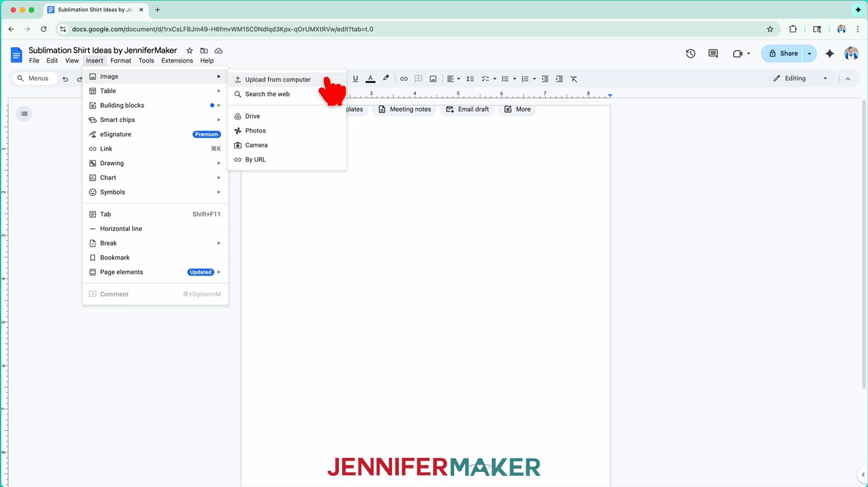Expand the numbered list options arrow
Image resolution: width=868 pixels, height=487 pixels.
(x=534, y=79)
